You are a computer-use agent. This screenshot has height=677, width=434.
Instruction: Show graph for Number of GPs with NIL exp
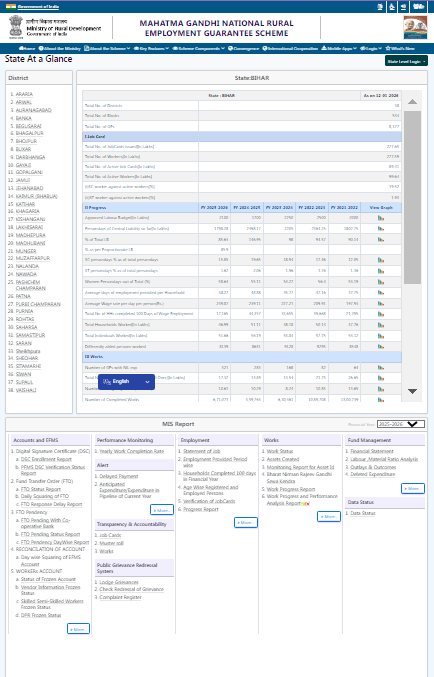click(x=381, y=367)
